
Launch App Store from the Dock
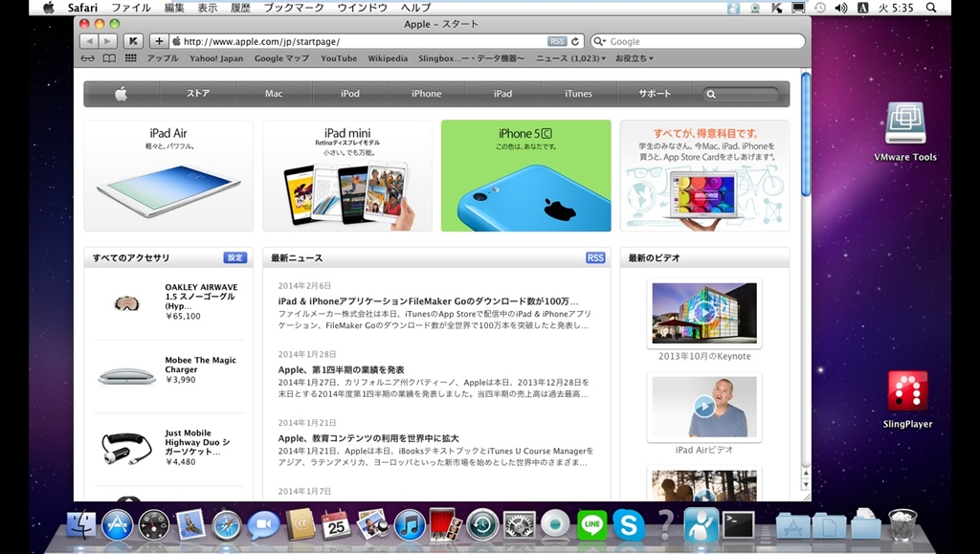coord(118,524)
